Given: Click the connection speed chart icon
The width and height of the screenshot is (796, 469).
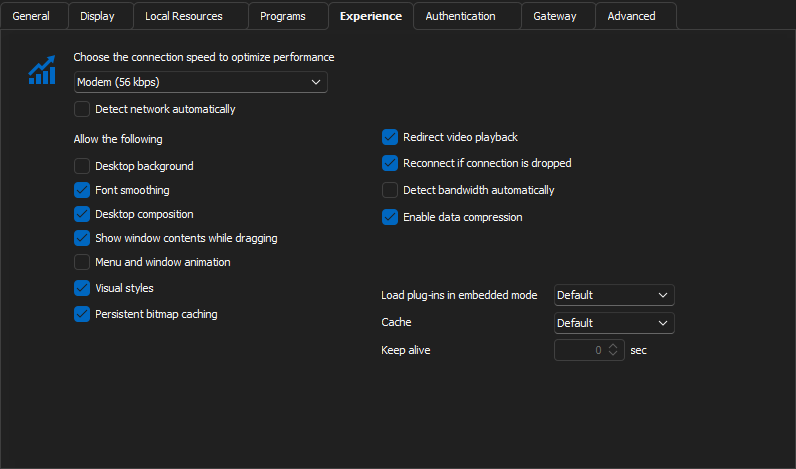Looking at the screenshot, I should pyautogui.click(x=42, y=70).
